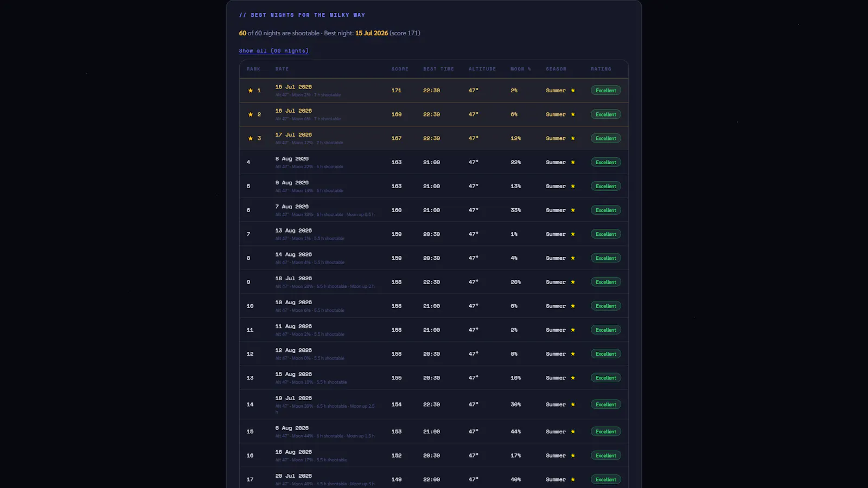The width and height of the screenshot is (868, 488).
Task: Select the '15 Aug 2026' date cell
Action: click(x=293, y=374)
